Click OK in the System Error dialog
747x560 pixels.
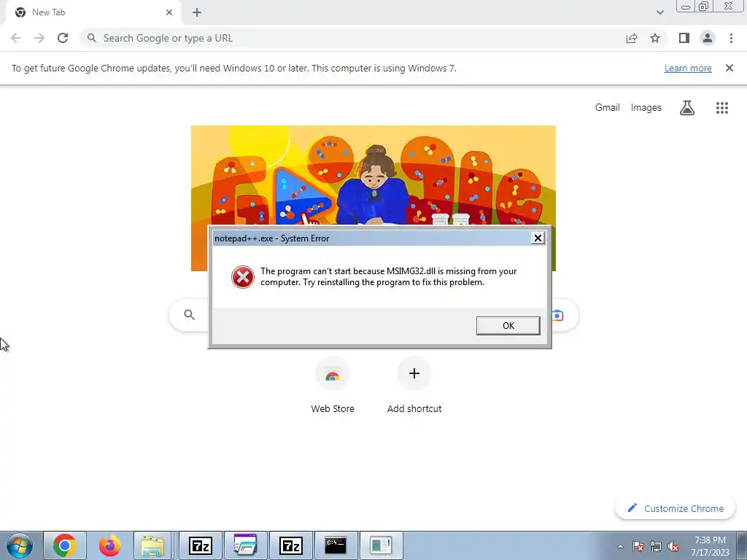click(x=508, y=326)
